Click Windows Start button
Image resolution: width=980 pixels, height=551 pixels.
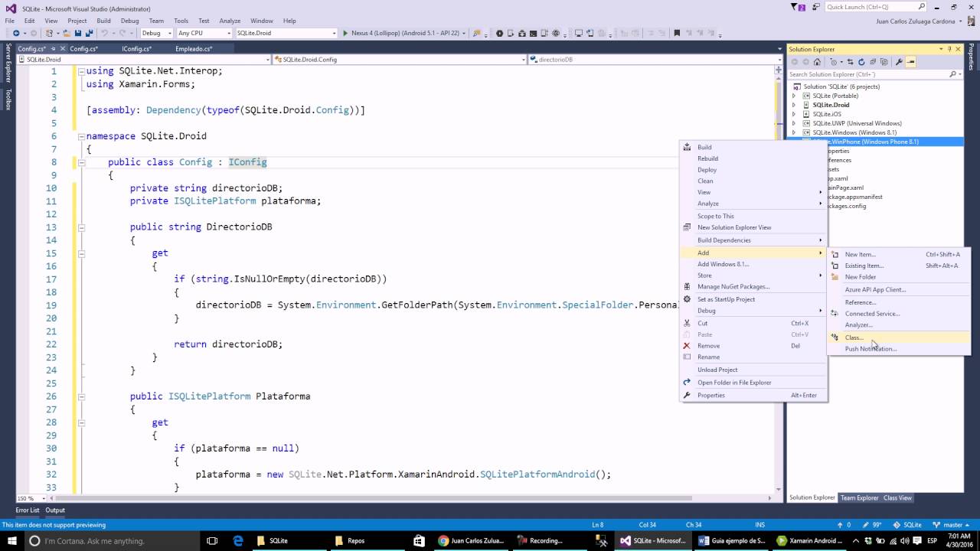coord(11,540)
